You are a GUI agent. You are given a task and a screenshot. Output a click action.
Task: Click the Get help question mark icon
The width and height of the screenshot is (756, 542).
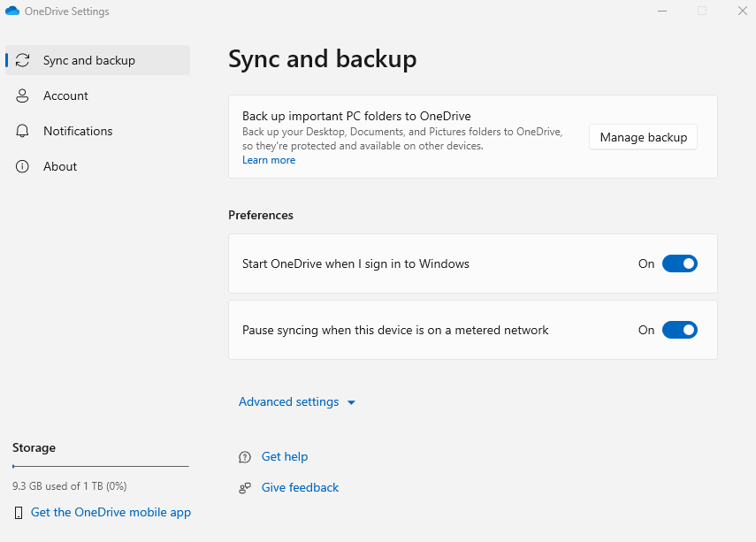(x=245, y=457)
